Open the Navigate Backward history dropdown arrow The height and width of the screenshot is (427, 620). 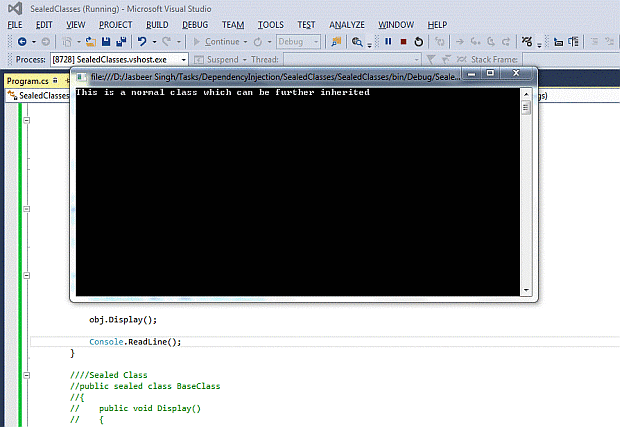coord(34,42)
